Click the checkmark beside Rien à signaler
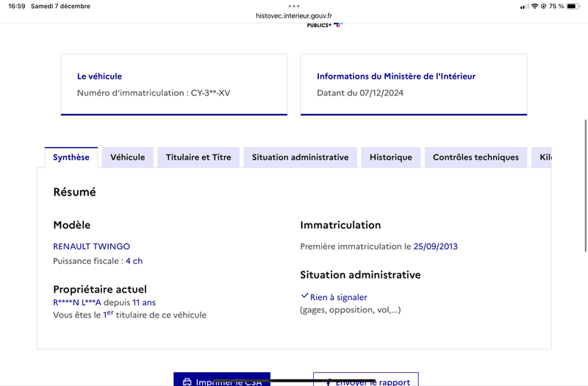 click(304, 296)
